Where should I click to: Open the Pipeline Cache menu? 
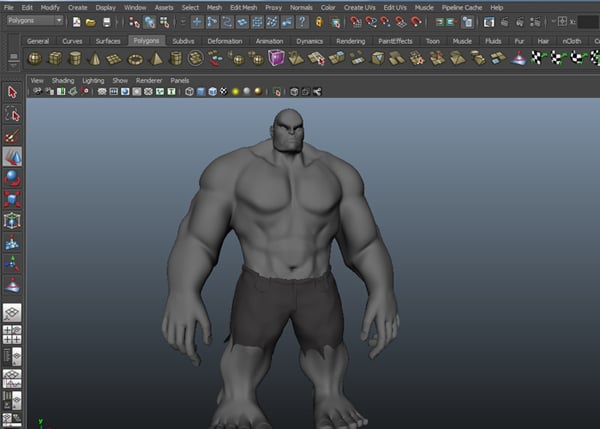pyautogui.click(x=462, y=7)
